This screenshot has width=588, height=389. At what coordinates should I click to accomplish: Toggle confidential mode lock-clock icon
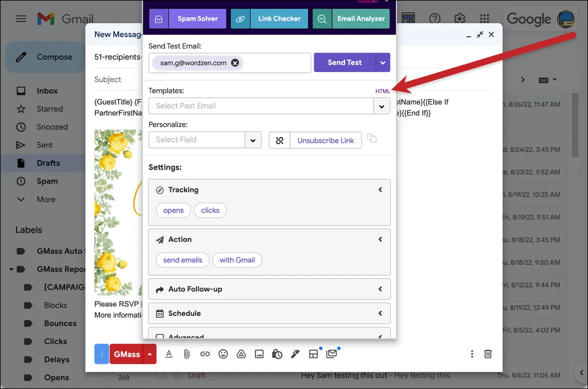click(277, 354)
